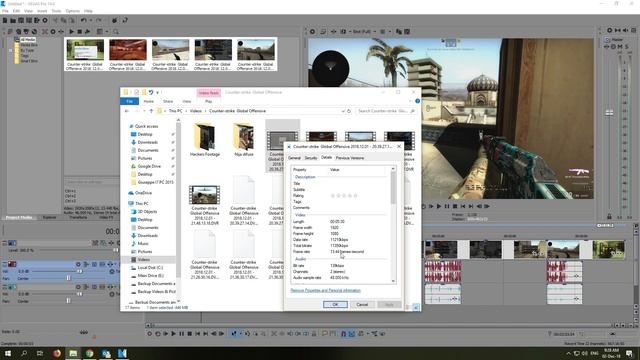Start preview in Project Media toolbar
This screenshot has width=640, height=360.
coord(71,31)
